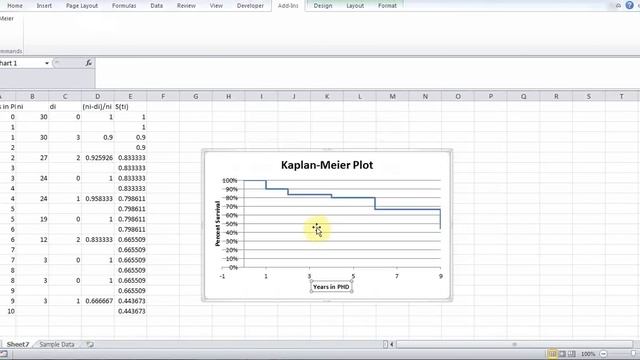Screen dimensions: 640x360
Task: Select column E header
Action: [x=130, y=96]
